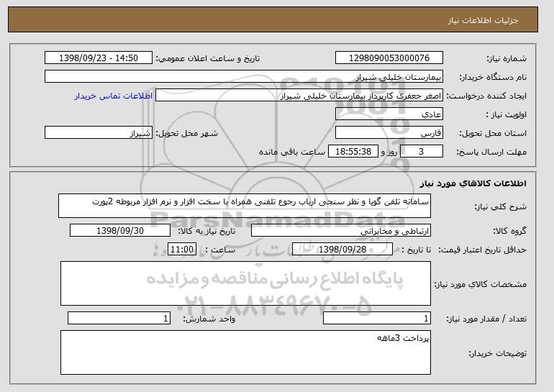Click the remaining time field 18:55:38

click(353, 152)
